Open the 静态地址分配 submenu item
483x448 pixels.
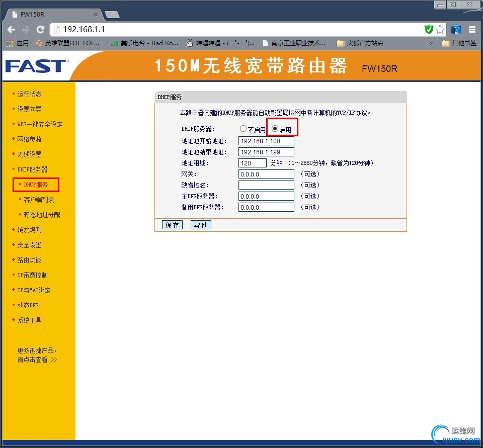point(42,215)
